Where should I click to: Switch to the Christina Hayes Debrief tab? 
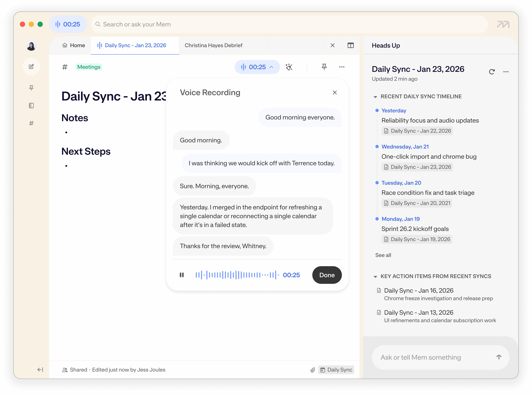[x=213, y=45]
